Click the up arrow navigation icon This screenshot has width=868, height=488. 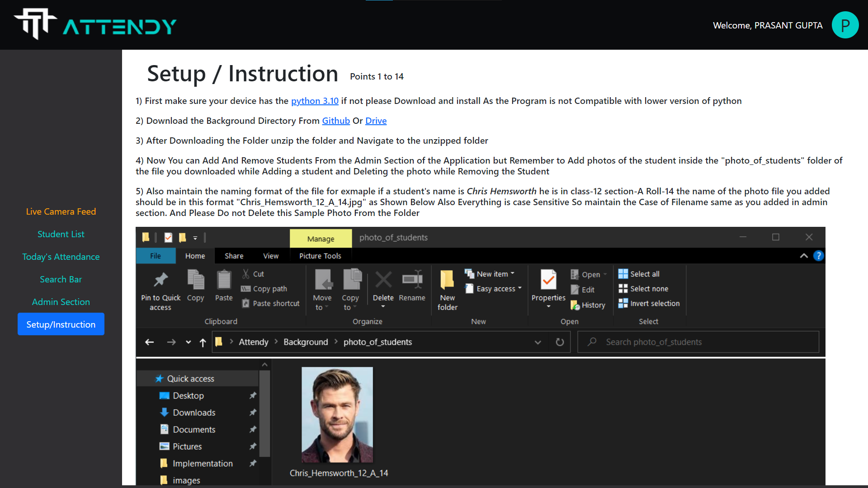[203, 343]
